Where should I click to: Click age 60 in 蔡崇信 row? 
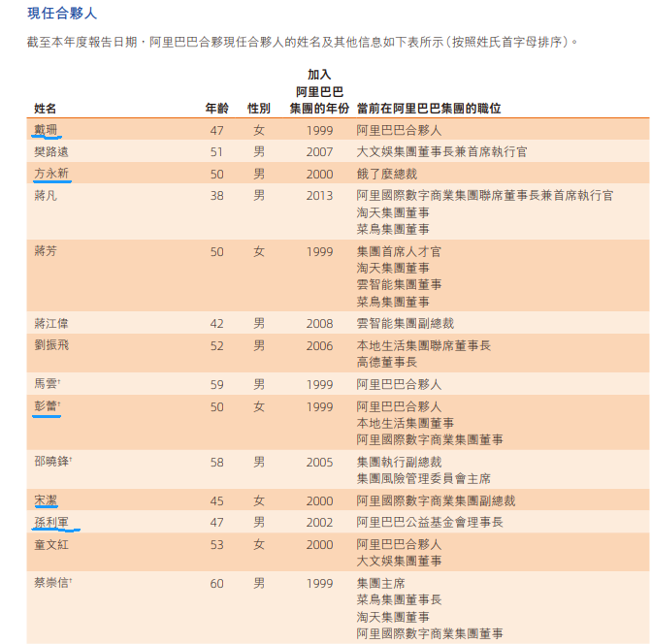pyautogui.click(x=216, y=584)
